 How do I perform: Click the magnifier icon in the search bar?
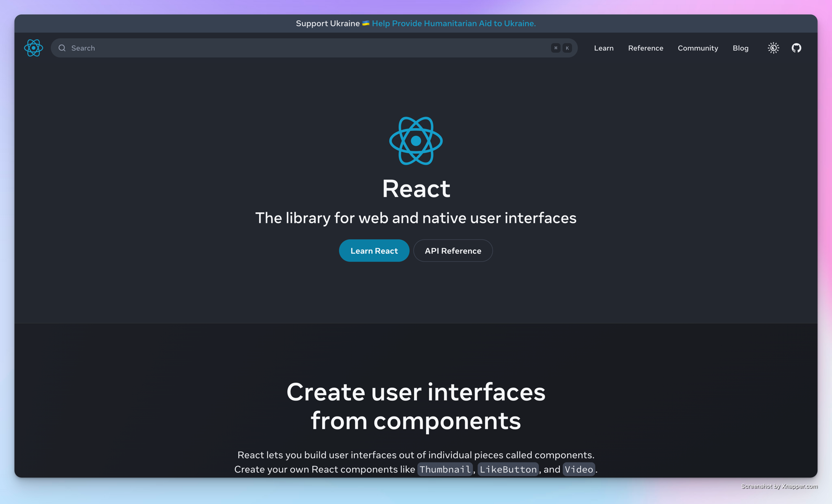pos(62,48)
